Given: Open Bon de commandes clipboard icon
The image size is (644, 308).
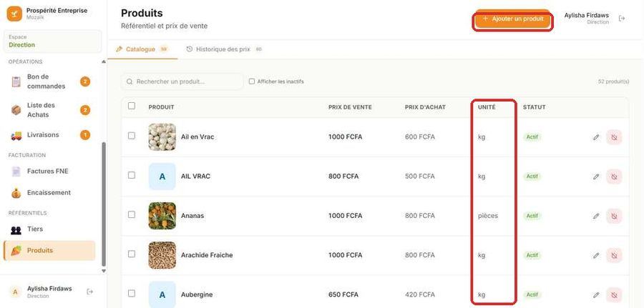Looking at the screenshot, I should [x=16, y=81].
